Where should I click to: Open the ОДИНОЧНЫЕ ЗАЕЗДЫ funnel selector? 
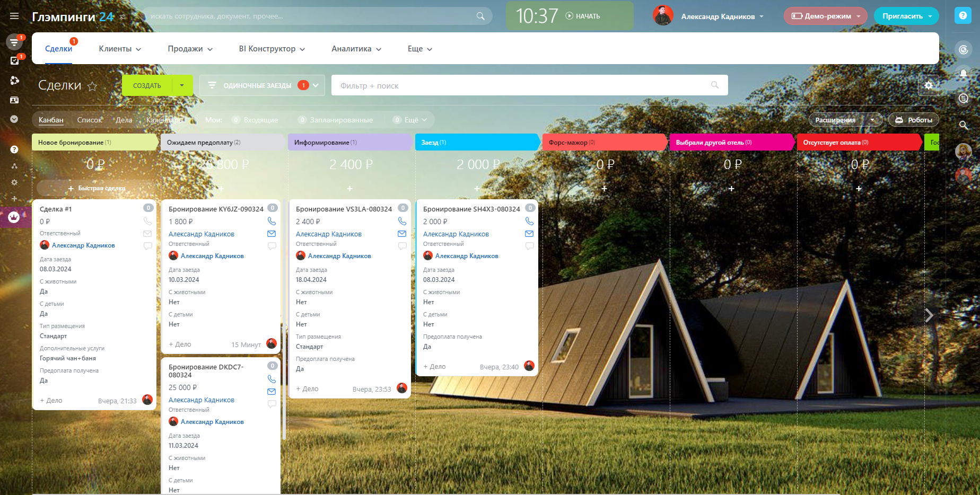262,85
